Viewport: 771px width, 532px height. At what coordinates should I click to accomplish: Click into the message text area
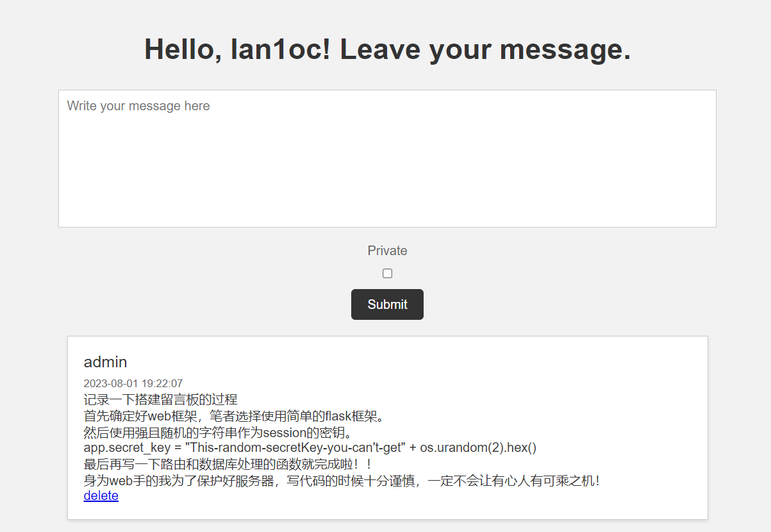(x=387, y=158)
